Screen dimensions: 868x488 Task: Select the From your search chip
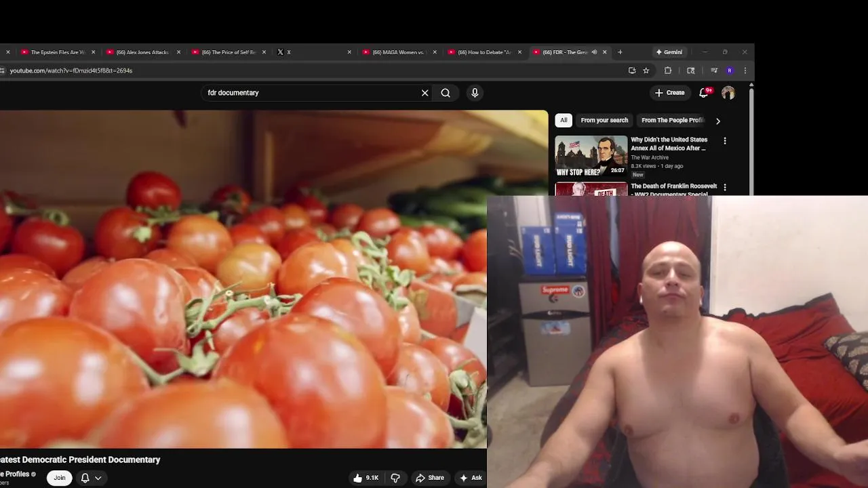point(604,120)
